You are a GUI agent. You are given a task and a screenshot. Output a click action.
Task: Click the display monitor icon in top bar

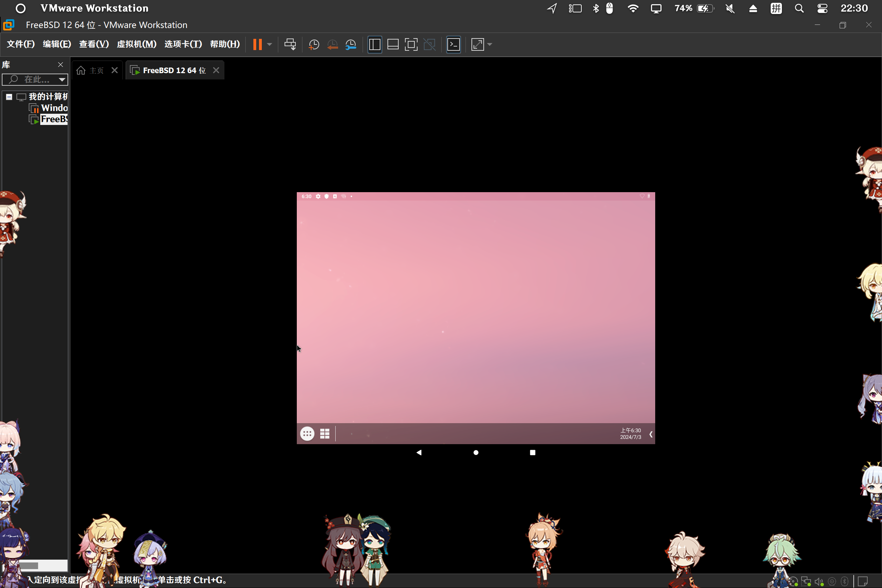656,9
